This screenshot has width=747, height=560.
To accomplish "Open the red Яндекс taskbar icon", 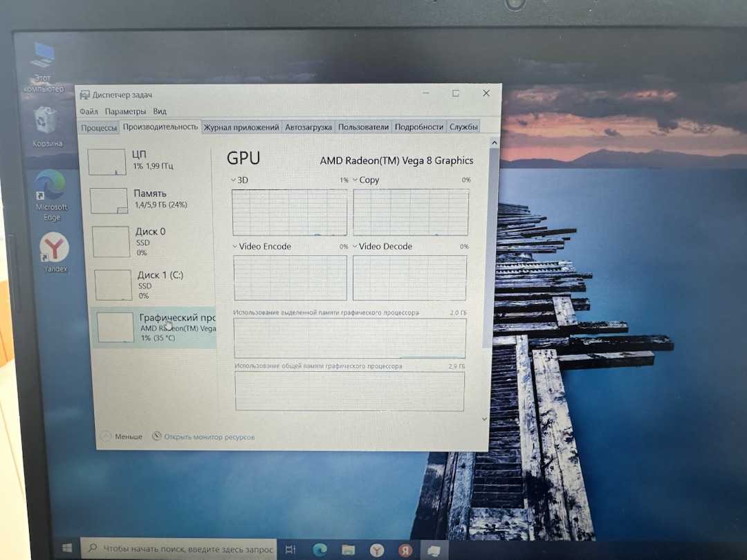I will coord(405,550).
